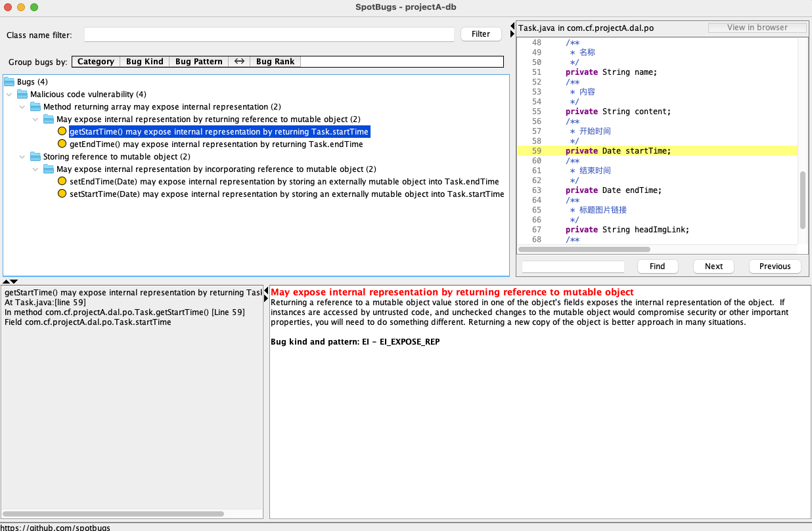Click the Bugs (4) root folder icon
This screenshot has width=812, height=531.
(9, 82)
